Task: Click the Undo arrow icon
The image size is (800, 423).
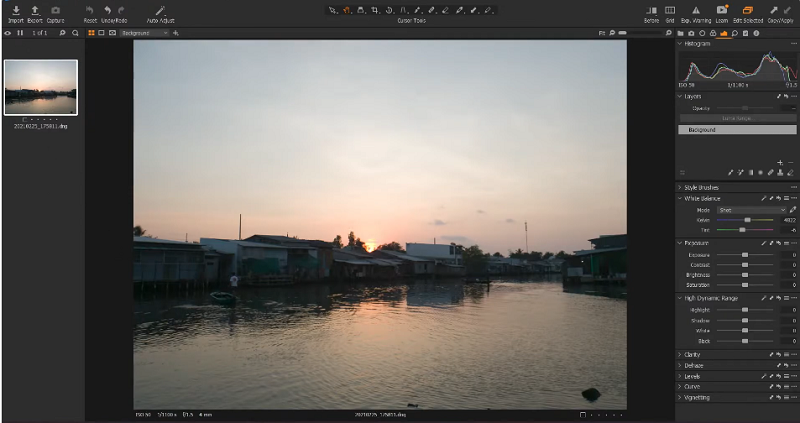Action: [x=108, y=10]
